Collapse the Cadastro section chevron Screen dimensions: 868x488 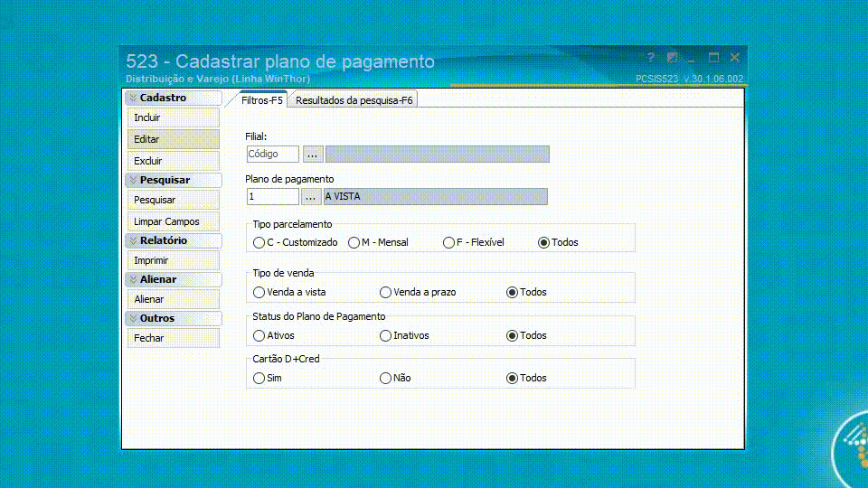(133, 98)
